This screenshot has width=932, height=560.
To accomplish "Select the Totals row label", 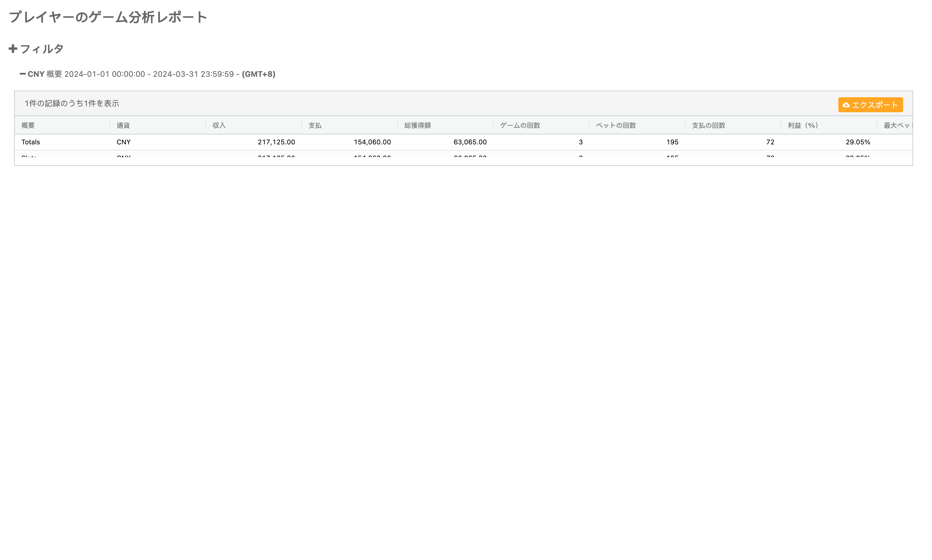I will (x=30, y=142).
